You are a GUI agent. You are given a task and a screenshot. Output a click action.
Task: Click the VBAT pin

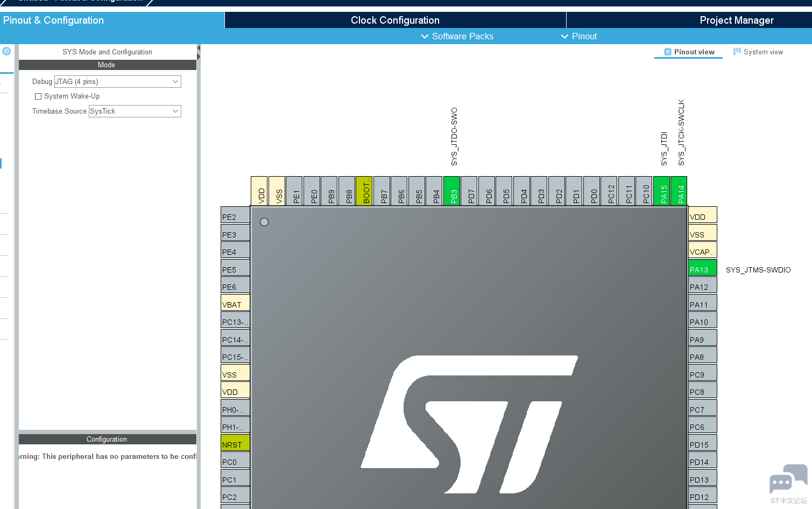[x=235, y=303]
